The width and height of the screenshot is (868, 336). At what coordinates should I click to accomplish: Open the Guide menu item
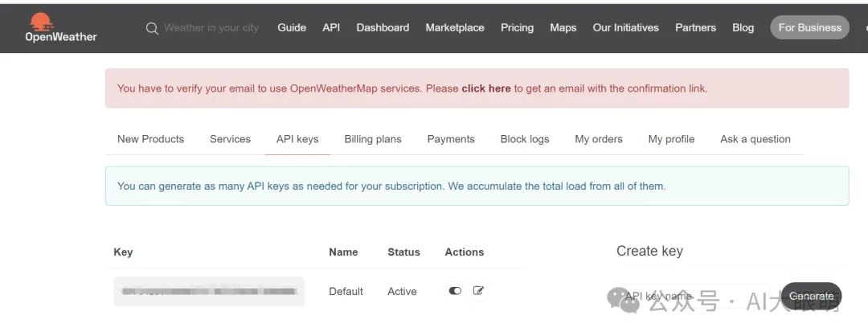coord(292,27)
